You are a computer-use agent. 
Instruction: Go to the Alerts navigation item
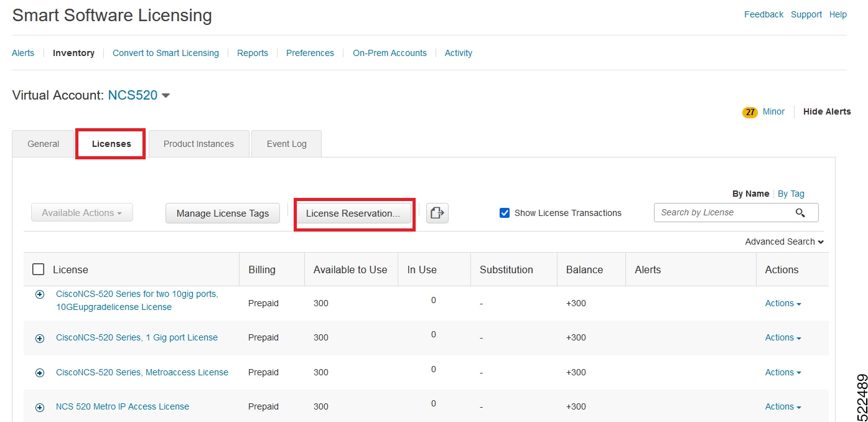tap(23, 53)
